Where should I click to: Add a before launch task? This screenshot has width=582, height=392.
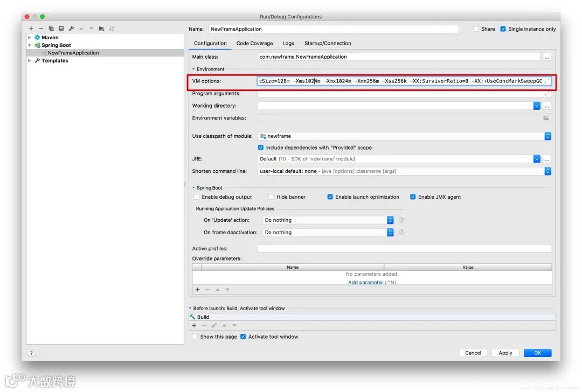coord(194,326)
